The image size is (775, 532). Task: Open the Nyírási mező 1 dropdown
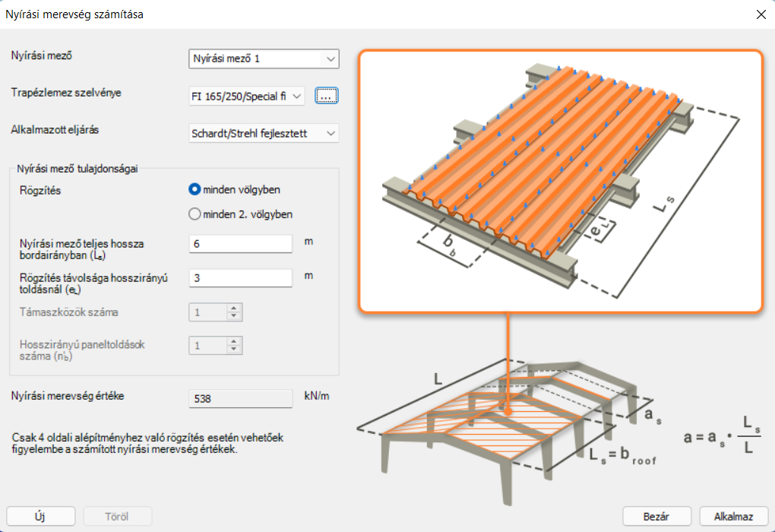tap(264, 59)
